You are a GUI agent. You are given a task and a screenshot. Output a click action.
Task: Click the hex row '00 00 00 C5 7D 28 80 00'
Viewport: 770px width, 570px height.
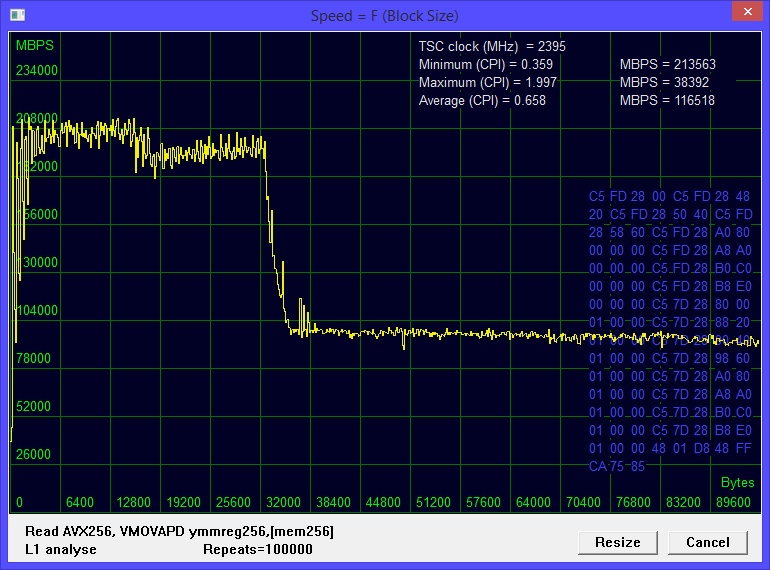click(669, 304)
